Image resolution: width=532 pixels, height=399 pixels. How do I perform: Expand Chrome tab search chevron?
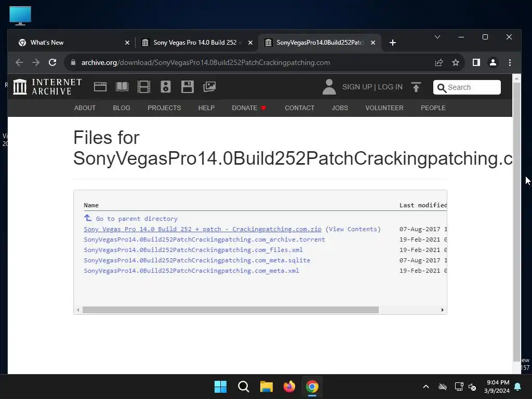(437, 37)
